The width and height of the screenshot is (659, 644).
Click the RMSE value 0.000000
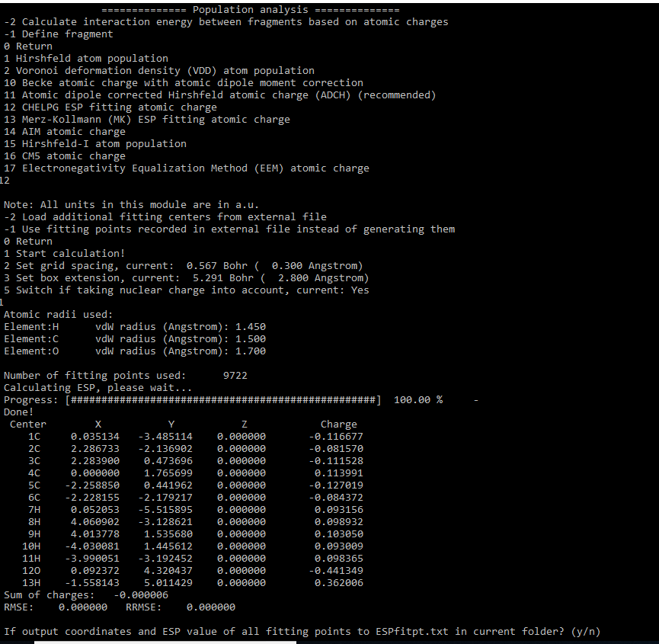(x=83, y=607)
